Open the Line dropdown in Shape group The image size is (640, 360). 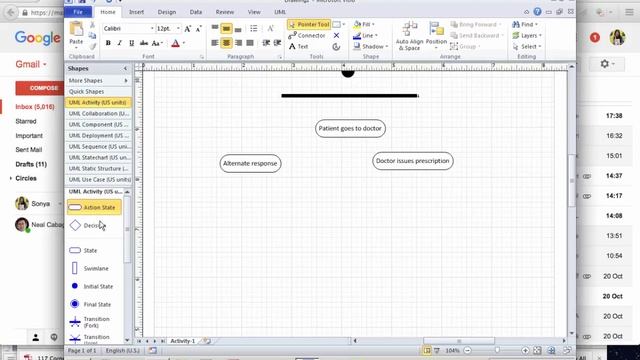pyautogui.click(x=365, y=36)
